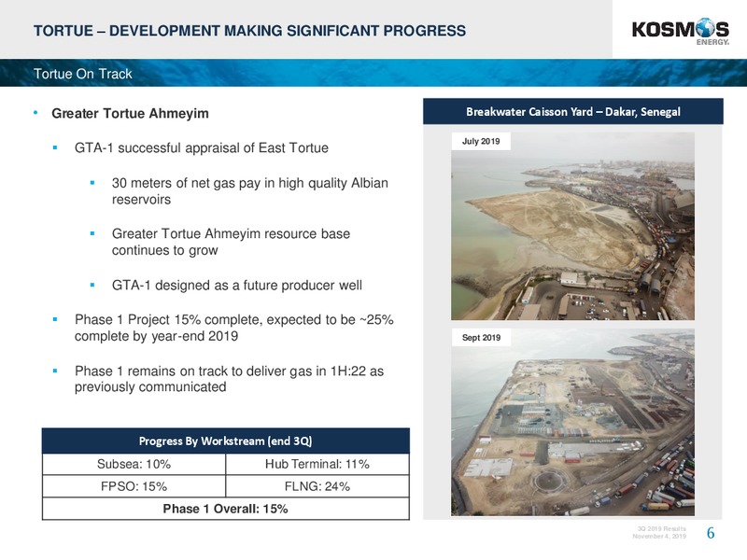The width and height of the screenshot is (747, 560).
Task: Select the 'Greater Tortue Ahmeyim' heading bullet
Action: 130,113
